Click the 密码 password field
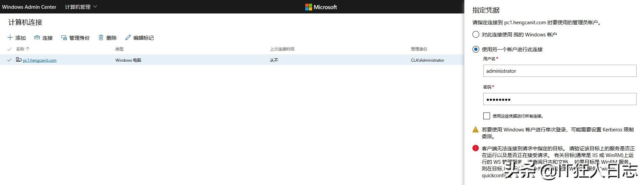 560,99
